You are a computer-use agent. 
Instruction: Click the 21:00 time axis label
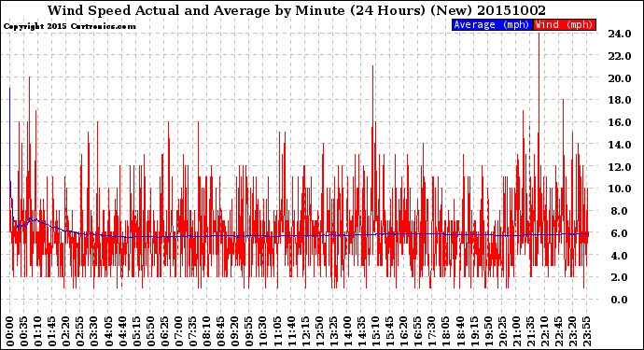coord(516,331)
